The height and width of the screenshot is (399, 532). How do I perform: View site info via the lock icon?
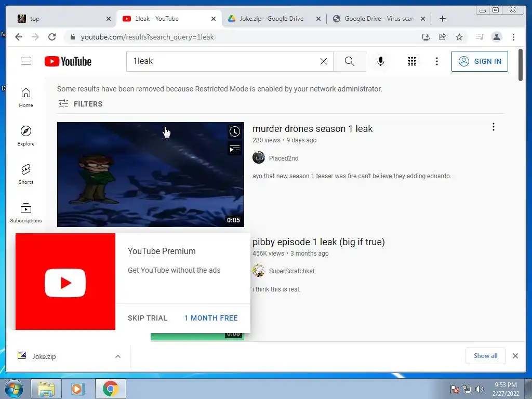click(72, 37)
